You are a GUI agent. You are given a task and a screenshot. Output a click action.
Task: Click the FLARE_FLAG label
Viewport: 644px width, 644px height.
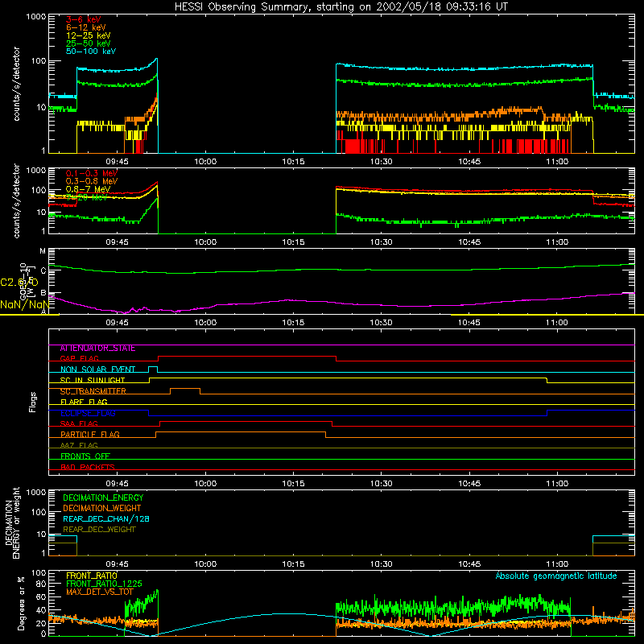pyautogui.click(x=84, y=402)
